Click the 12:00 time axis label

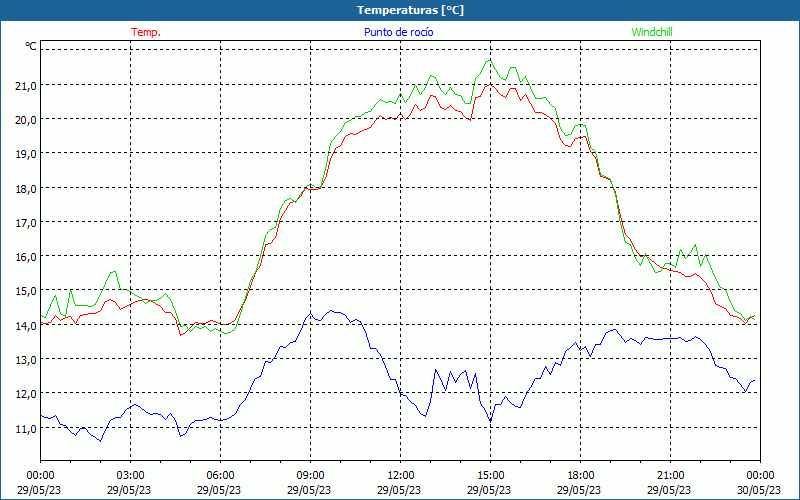(x=401, y=476)
